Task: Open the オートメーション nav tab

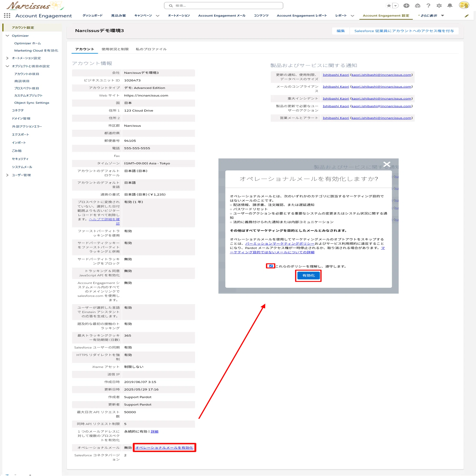Action: click(179, 15)
